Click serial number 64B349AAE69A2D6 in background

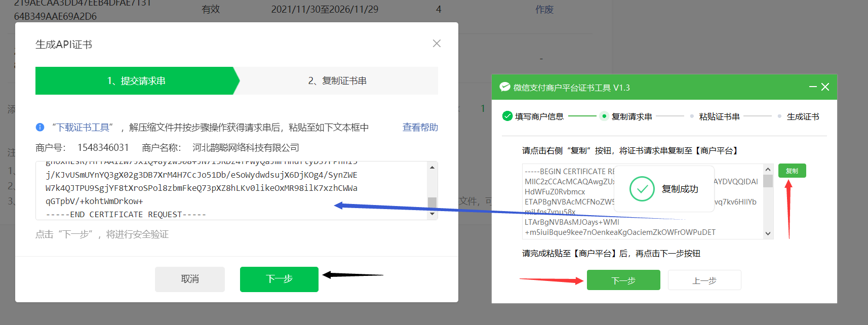tap(55, 16)
